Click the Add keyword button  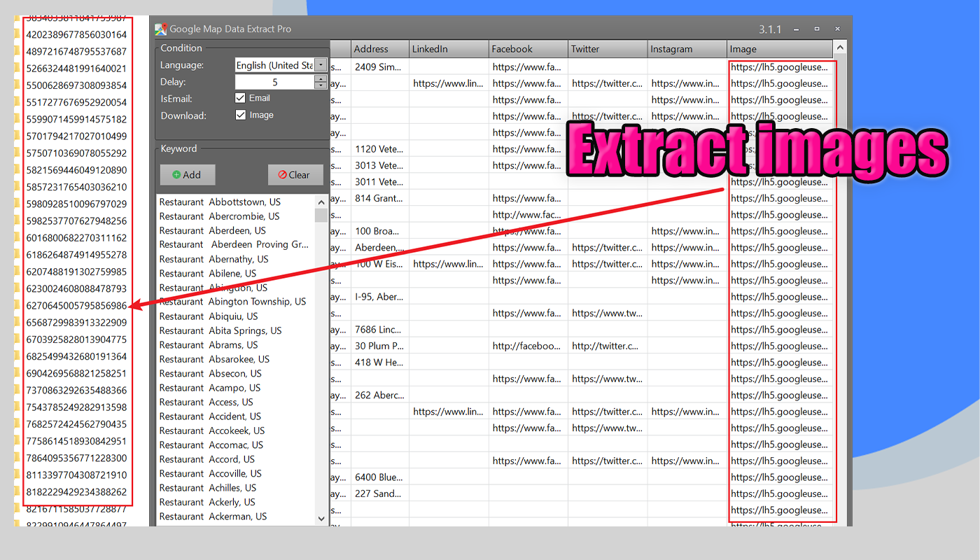coord(187,175)
